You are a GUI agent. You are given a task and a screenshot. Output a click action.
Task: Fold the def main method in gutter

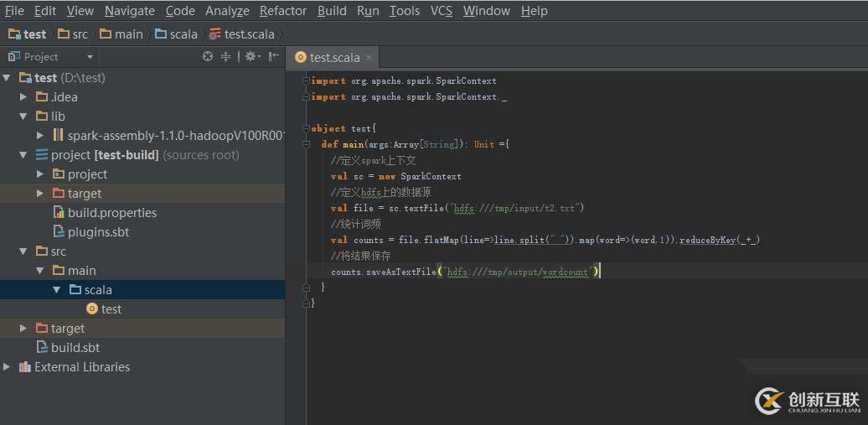306,144
